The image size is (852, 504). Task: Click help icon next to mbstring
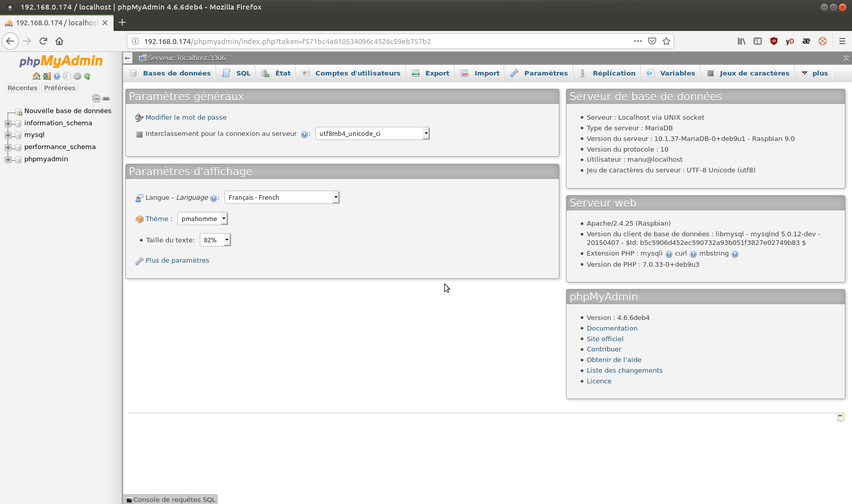[x=735, y=254]
